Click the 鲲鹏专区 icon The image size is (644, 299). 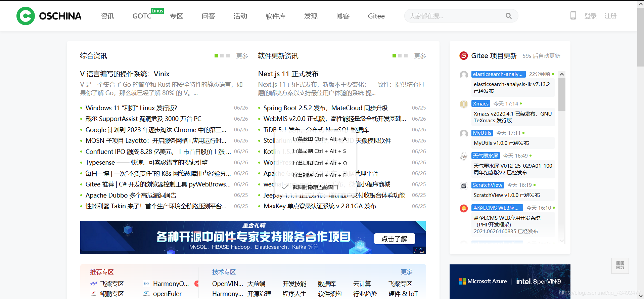point(94,294)
